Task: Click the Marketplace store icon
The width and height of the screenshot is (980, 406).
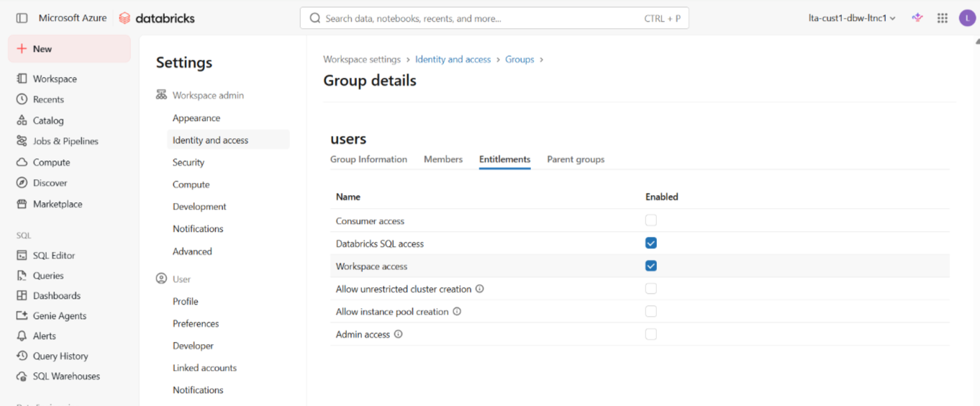Action: (x=22, y=204)
